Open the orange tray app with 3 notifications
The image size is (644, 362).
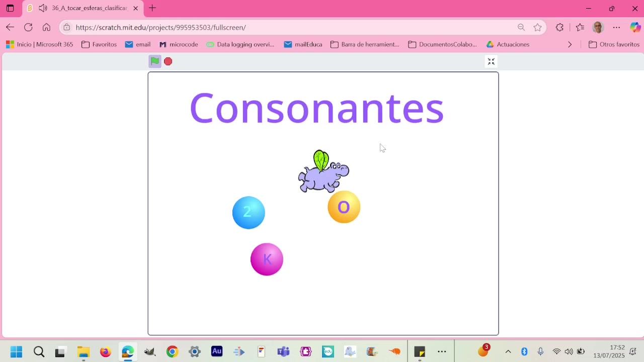pyautogui.click(x=484, y=350)
